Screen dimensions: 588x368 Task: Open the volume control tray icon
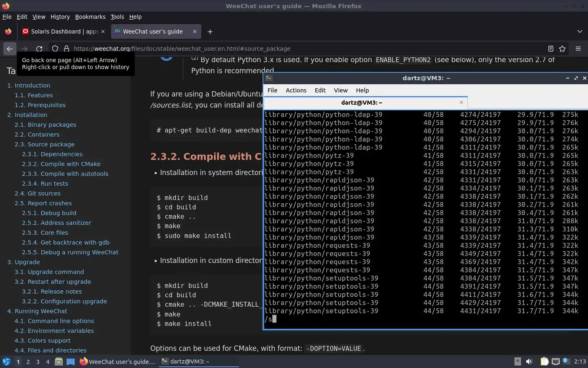pyautogui.click(x=529, y=361)
